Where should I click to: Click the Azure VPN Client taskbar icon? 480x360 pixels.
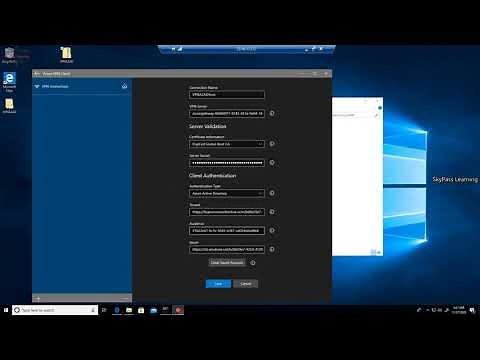(x=165, y=310)
